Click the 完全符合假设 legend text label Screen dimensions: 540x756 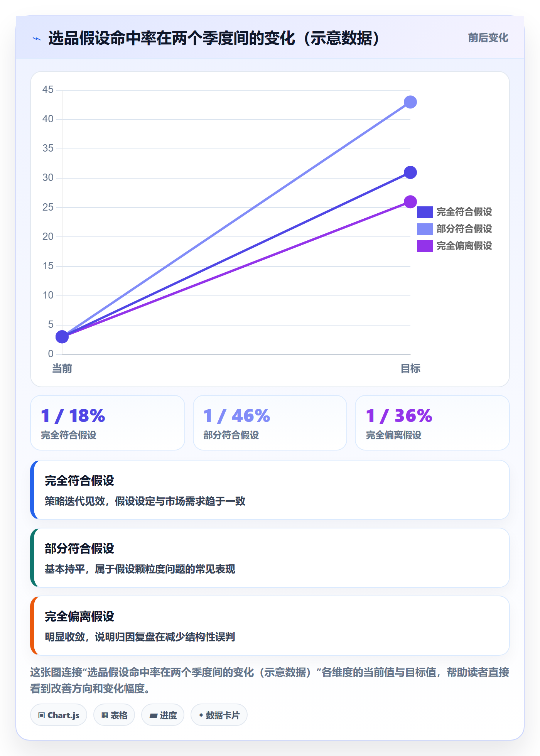point(464,212)
